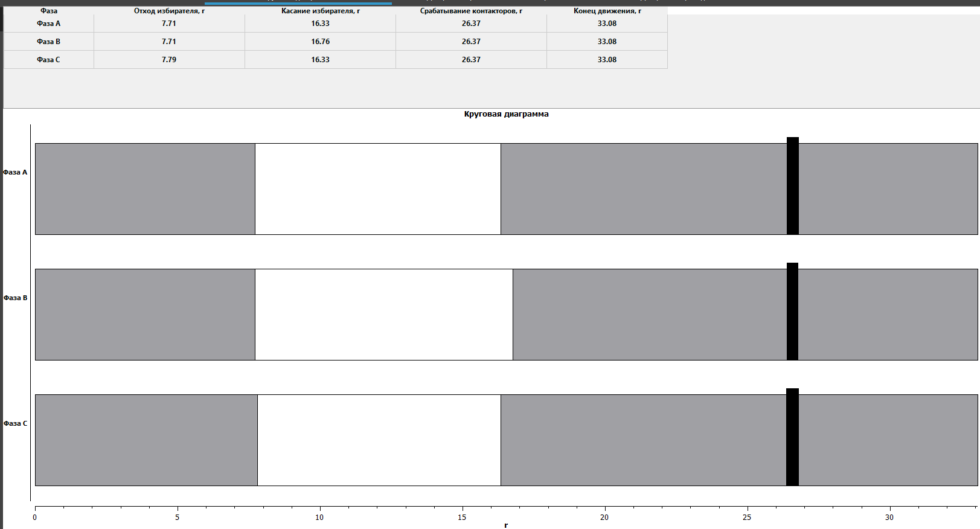The image size is (980, 529).
Task: Select the first gray segment of Фаза A bar
Action: 145,189
